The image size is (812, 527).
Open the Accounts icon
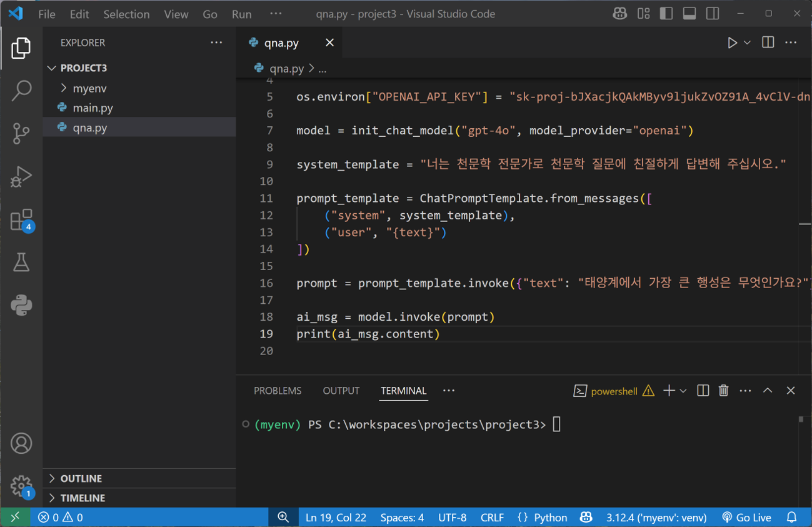(x=21, y=443)
